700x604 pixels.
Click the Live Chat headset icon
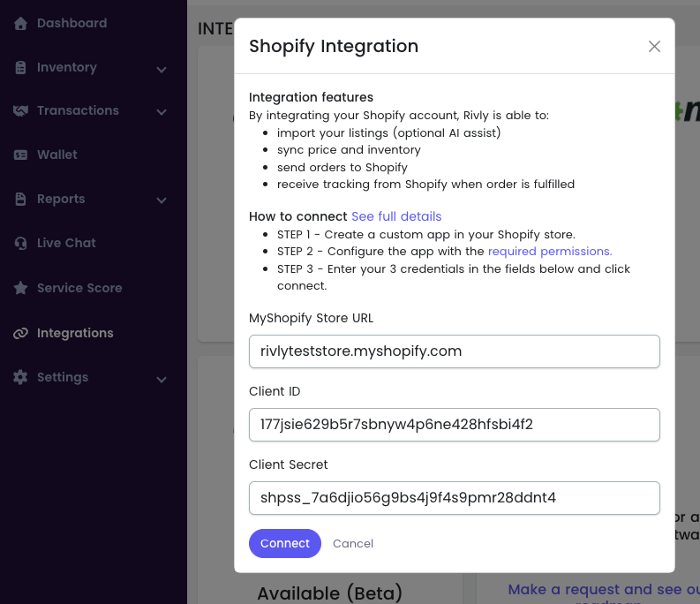[20, 243]
